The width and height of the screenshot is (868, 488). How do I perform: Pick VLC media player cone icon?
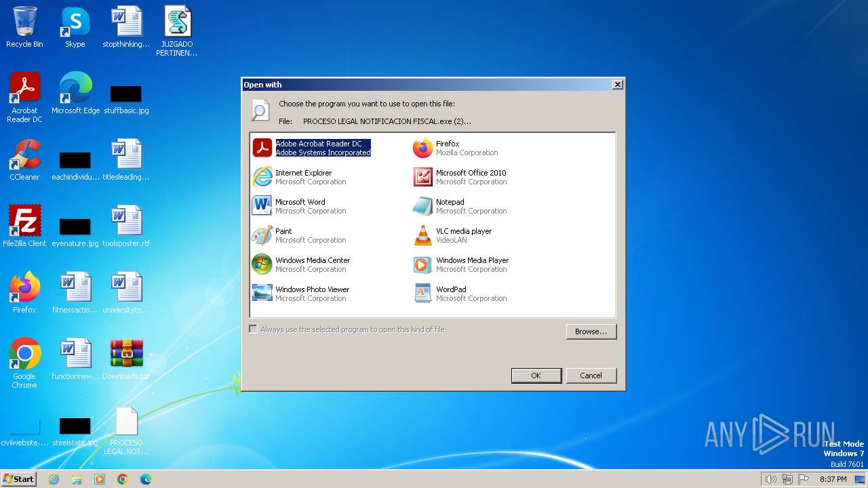[x=422, y=235]
